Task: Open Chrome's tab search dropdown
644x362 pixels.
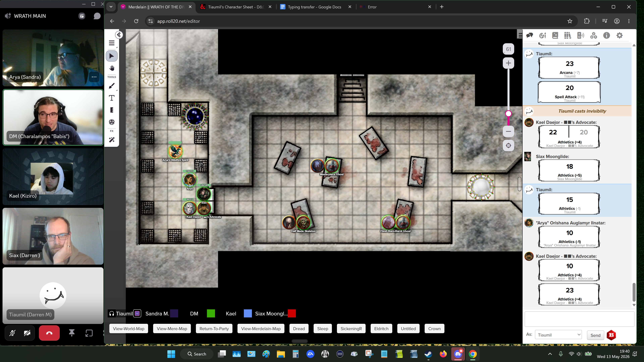Action: (x=111, y=7)
